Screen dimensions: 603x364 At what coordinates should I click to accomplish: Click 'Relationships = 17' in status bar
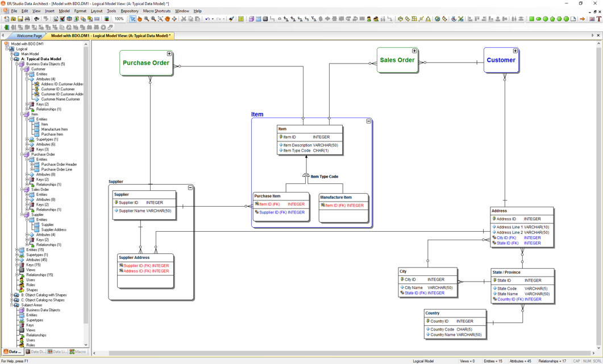pos(552,361)
